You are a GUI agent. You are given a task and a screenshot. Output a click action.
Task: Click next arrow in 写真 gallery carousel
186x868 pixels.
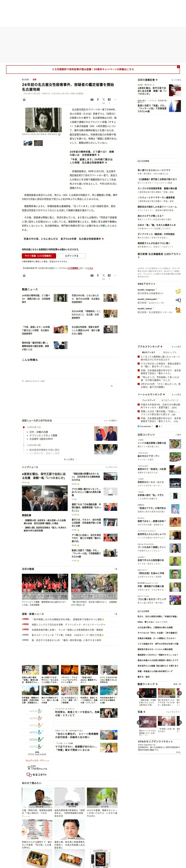point(180,722)
